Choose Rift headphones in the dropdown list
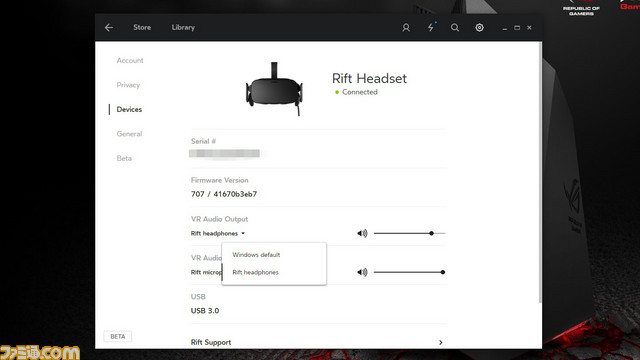Viewport: 640px width, 360px height. click(255, 272)
